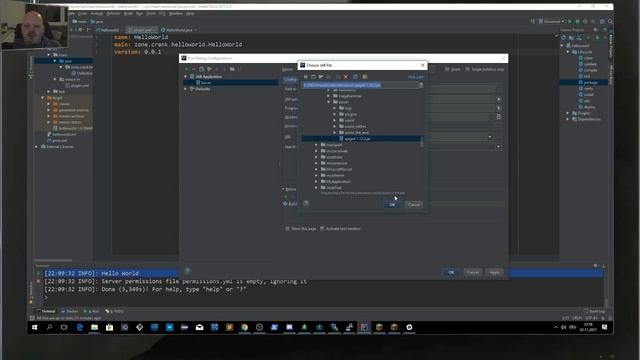640x360 pixels.
Task: Open the Window menu
Action: (176, 13)
